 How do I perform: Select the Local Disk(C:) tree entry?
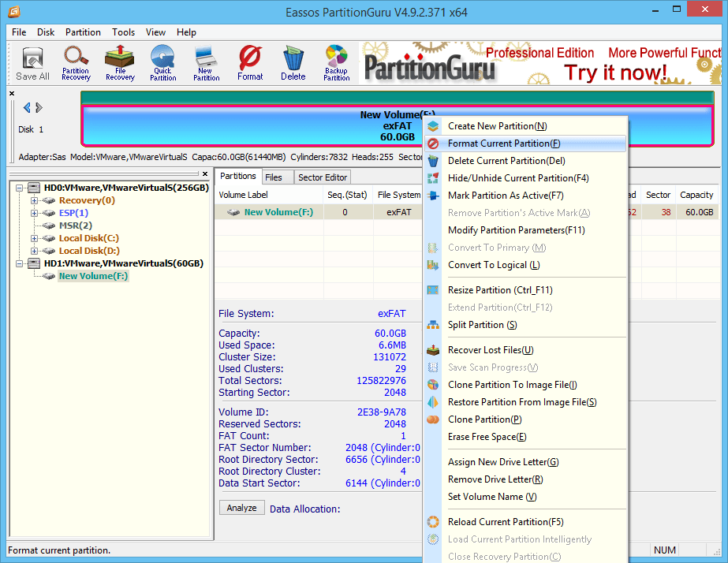(88, 238)
